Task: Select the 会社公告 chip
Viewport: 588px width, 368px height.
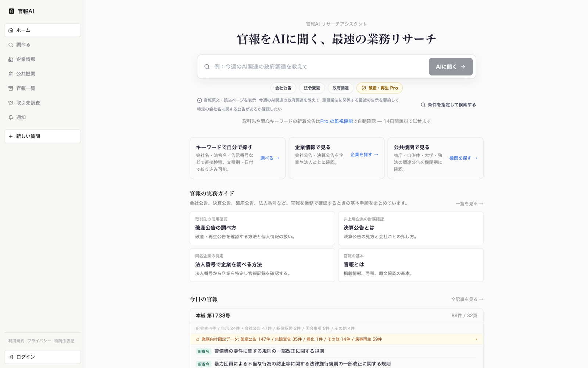Action: coord(283,88)
